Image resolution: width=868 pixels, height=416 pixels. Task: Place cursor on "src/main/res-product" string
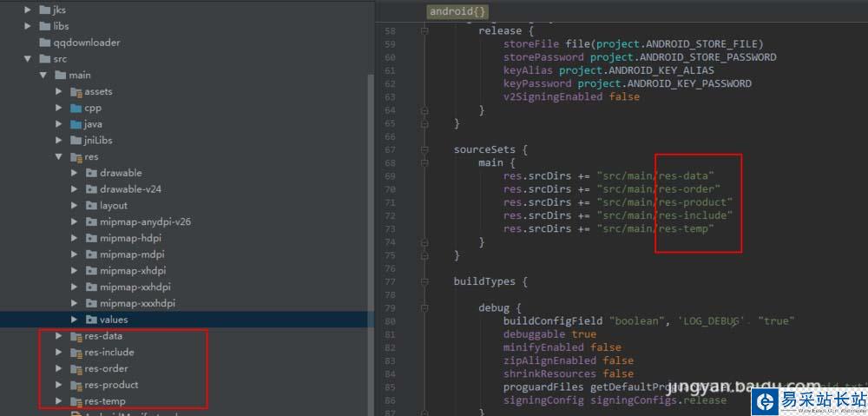[x=665, y=202]
